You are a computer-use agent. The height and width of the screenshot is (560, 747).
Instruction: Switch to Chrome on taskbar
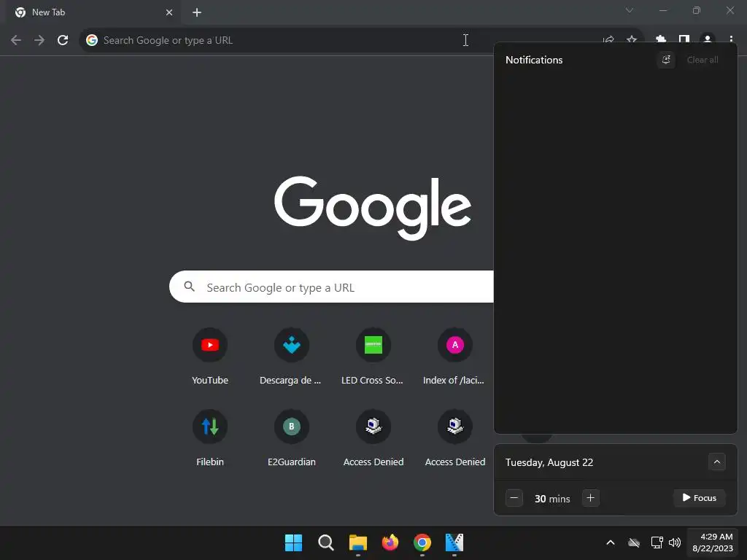[x=422, y=542]
